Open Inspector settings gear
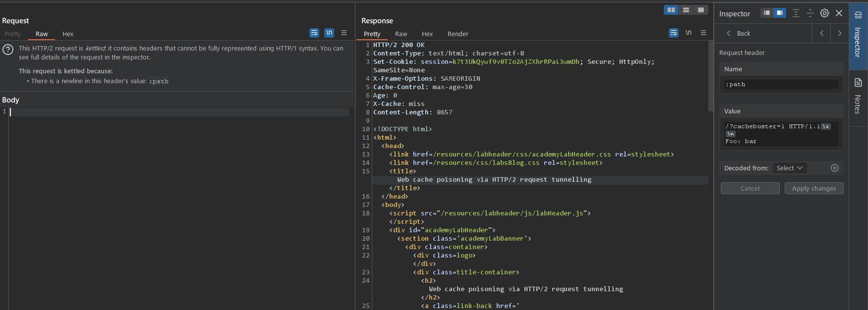Image resolution: width=868 pixels, height=310 pixels. tap(824, 13)
